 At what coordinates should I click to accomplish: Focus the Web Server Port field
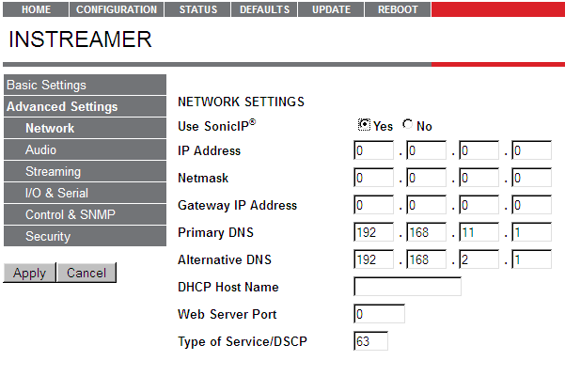click(x=379, y=314)
